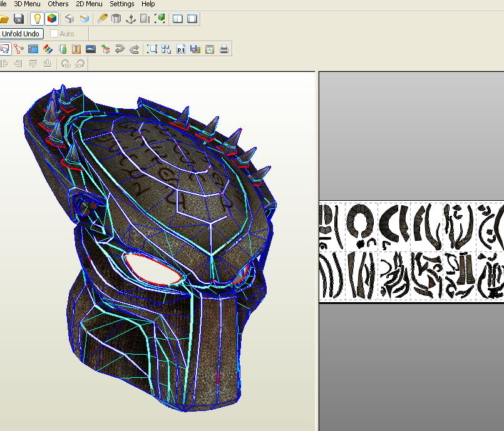This screenshot has height=431, width=504.
Task: Click the arrange parts blue squares icon
Action: (166, 49)
